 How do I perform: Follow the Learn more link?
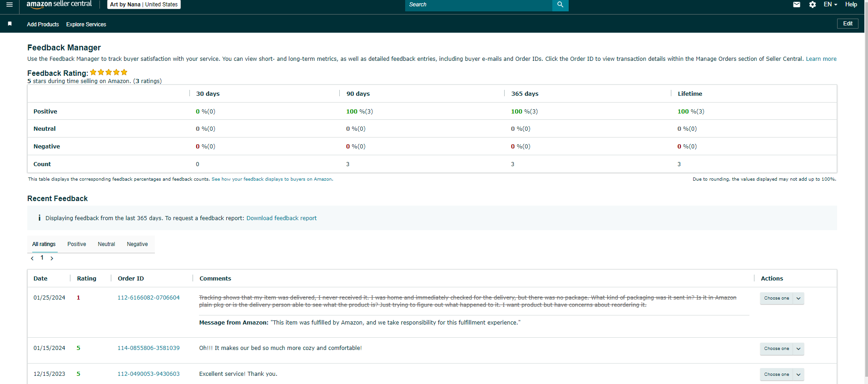coord(821,59)
